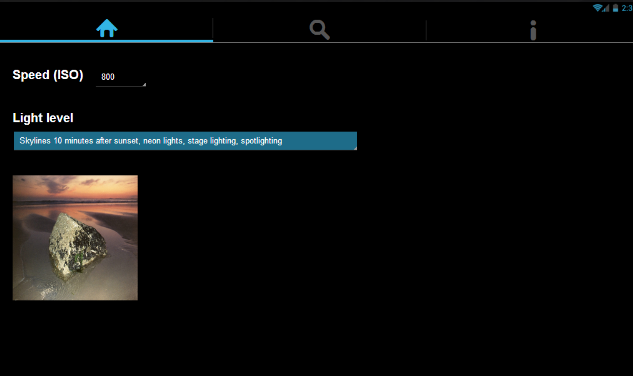Switch to the Search magnifier tab

(x=319, y=30)
